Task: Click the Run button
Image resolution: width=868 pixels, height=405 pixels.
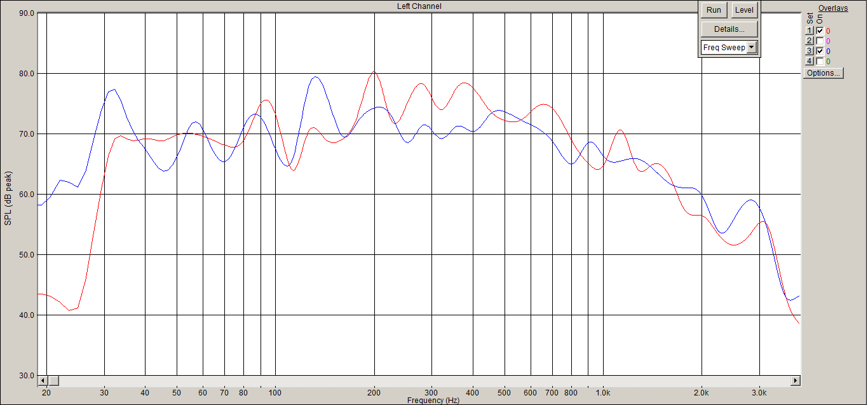Action: coord(714,10)
